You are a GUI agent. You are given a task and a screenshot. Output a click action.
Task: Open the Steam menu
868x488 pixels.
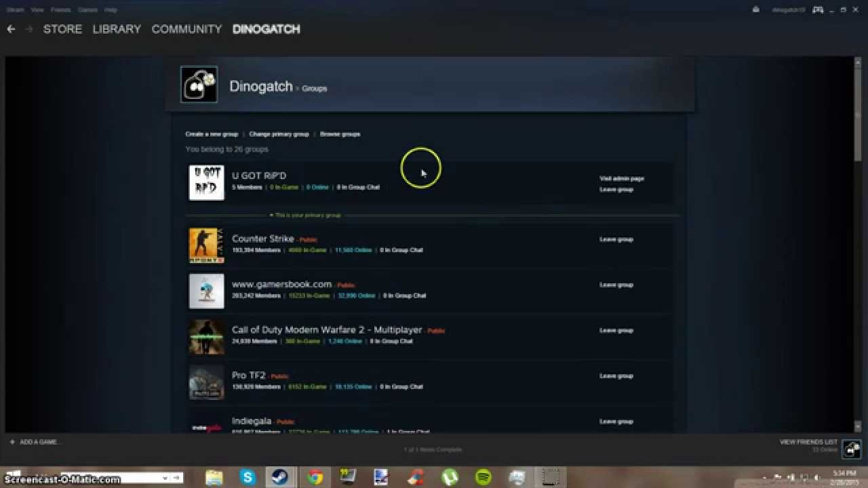15,10
